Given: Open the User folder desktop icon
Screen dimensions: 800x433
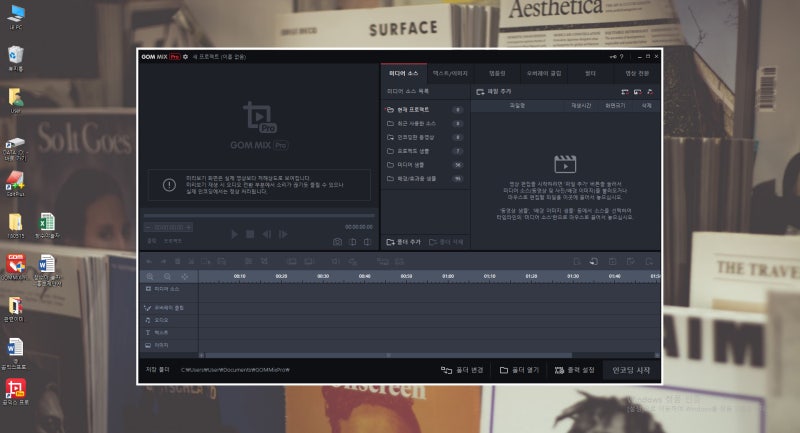Looking at the screenshot, I should (x=16, y=100).
